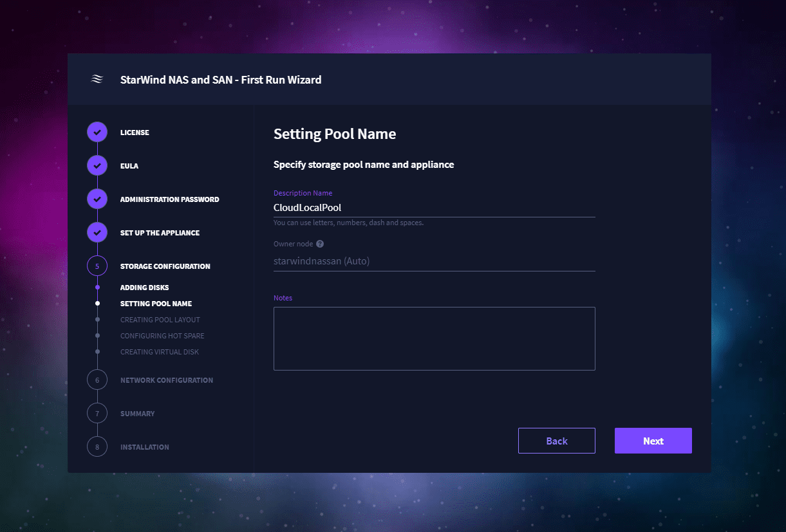Click the Description Name label

click(303, 193)
